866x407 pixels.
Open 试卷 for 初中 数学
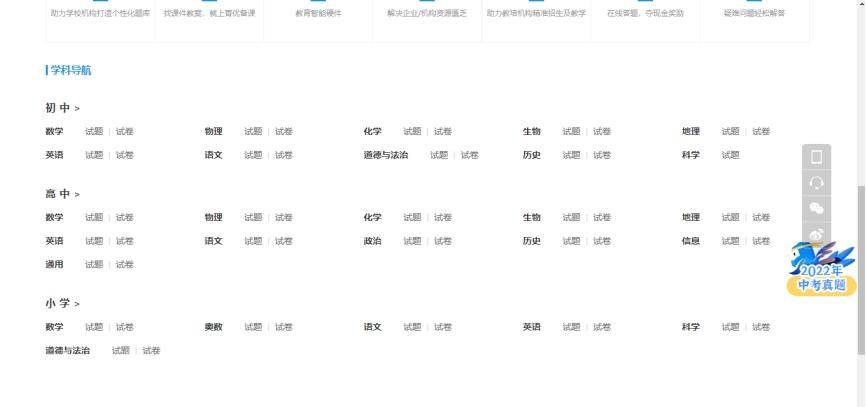pyautogui.click(x=125, y=131)
